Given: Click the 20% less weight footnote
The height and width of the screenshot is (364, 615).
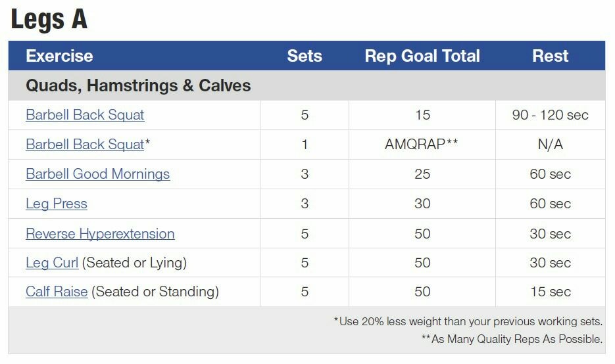Looking at the screenshot, I should 468,321.
